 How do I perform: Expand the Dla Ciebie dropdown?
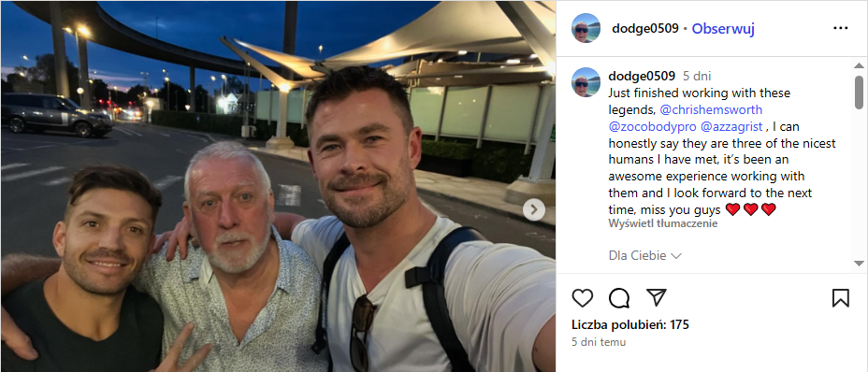[x=644, y=256]
